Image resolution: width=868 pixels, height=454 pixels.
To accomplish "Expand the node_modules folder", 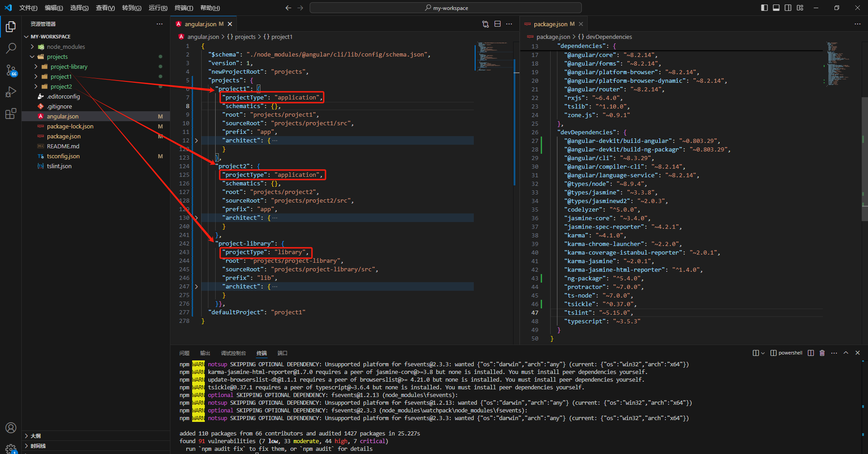I will pos(32,47).
